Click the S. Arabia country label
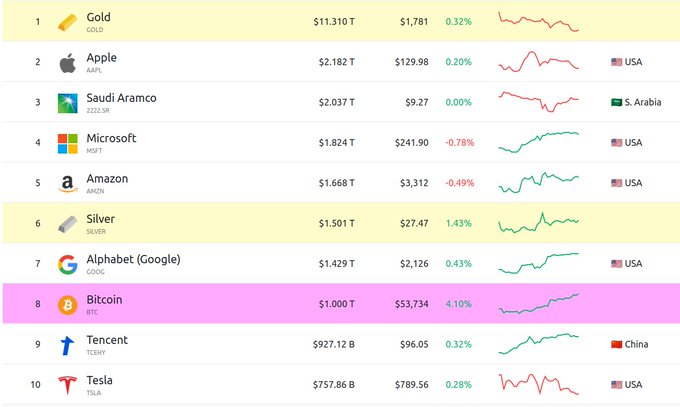 pos(643,102)
